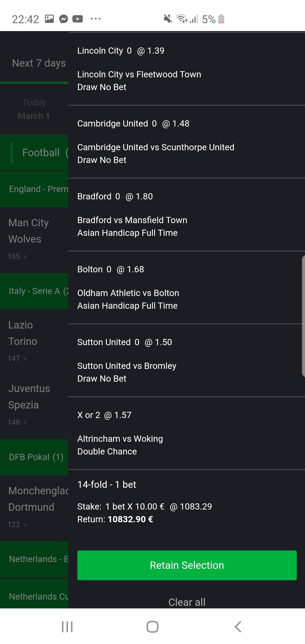
Task: Select the Today March 1 tab
Action: [34, 109]
